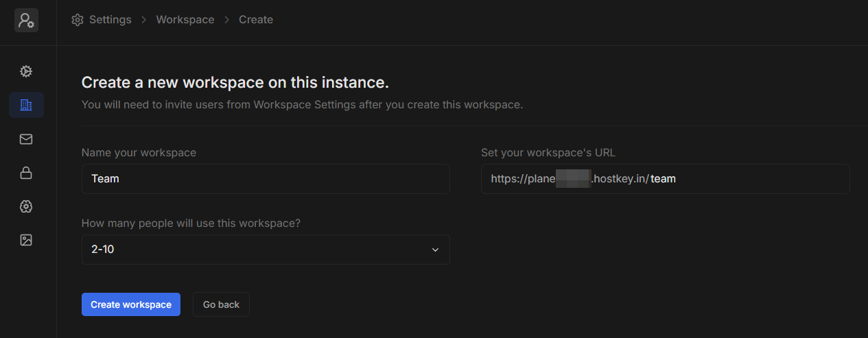The height and width of the screenshot is (338, 868).
Task: Click the 'Name your workspace' label
Action: click(x=139, y=153)
